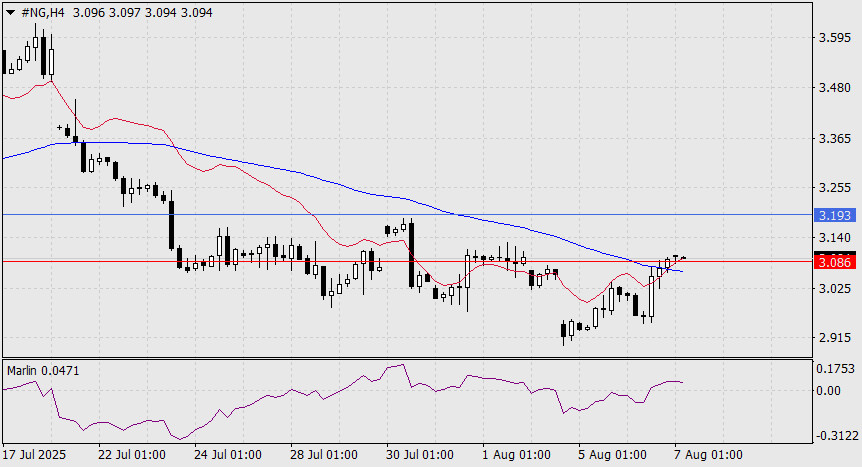Click the 28 Jul 01:00 time label

pyautogui.click(x=324, y=455)
